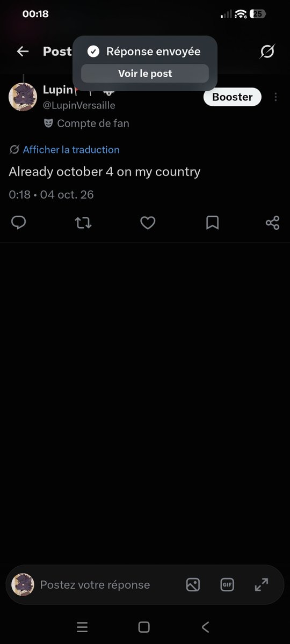Expand the reply composer to fullscreen
Viewport: 290px width, 644px height.
tap(262, 584)
